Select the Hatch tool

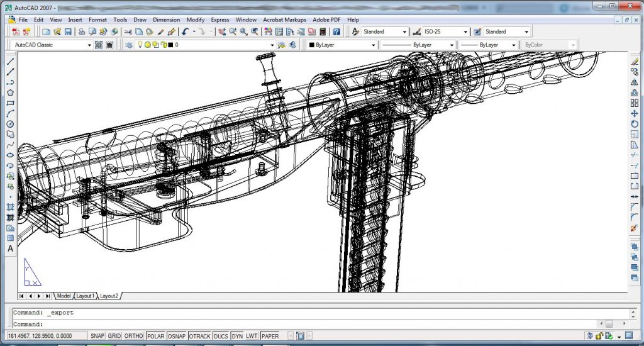[10, 207]
